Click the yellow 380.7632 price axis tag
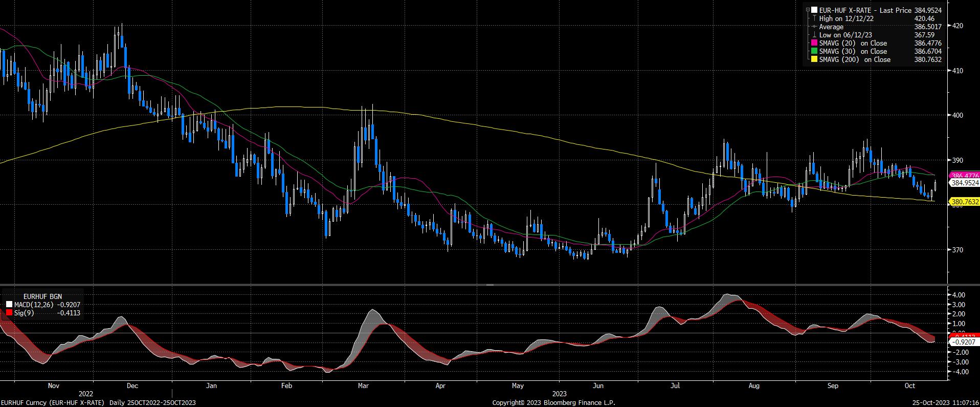This screenshot has height=407, width=980. [964, 202]
